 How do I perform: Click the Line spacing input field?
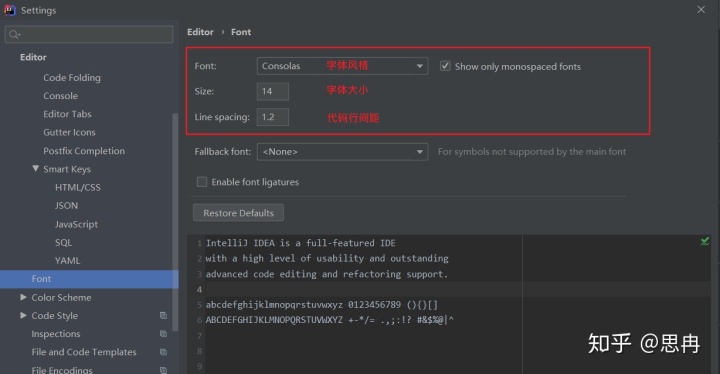click(x=273, y=117)
